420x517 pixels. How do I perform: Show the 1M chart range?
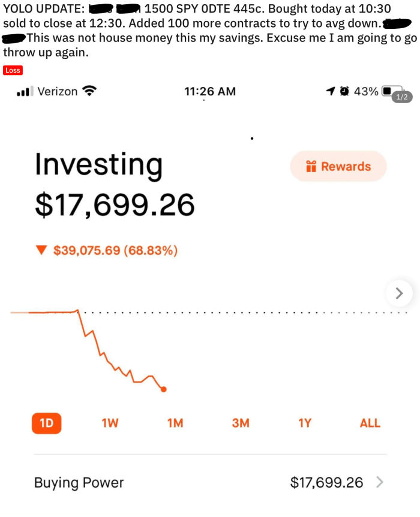[175, 423]
